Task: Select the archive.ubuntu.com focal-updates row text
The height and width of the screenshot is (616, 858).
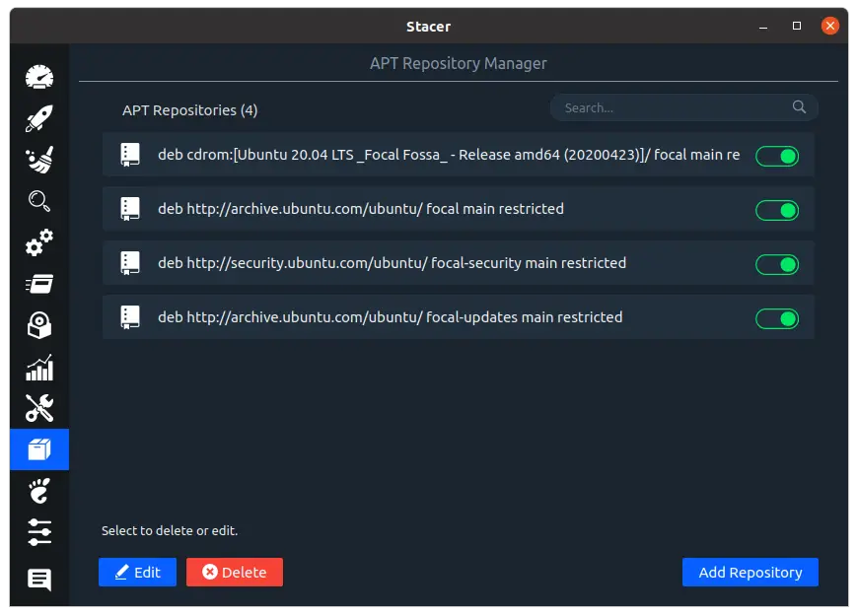Action: tap(391, 317)
